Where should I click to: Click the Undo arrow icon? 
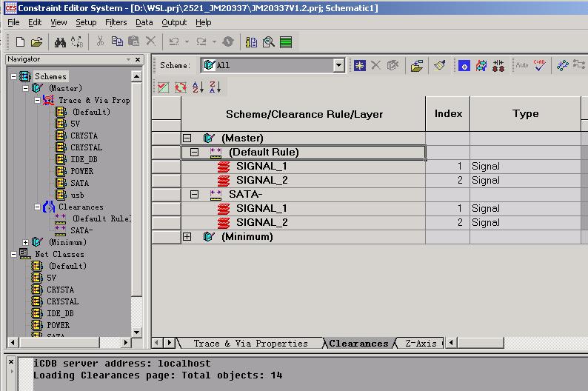tap(173, 41)
